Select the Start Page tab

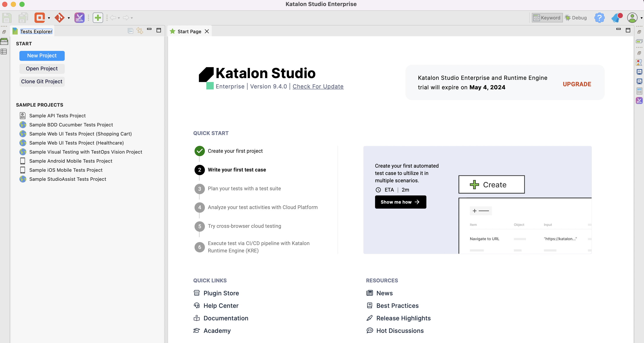tap(189, 31)
